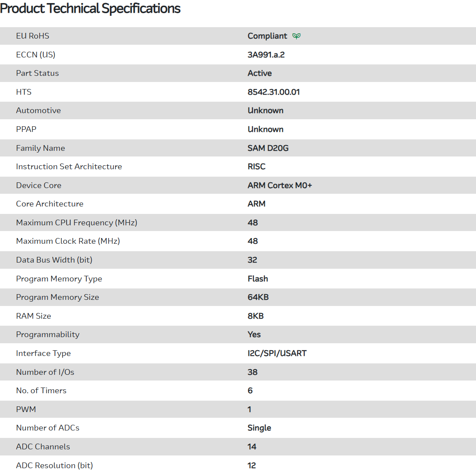Select the EU RoHS row label
This screenshot has height=473, width=476.
[33, 36]
